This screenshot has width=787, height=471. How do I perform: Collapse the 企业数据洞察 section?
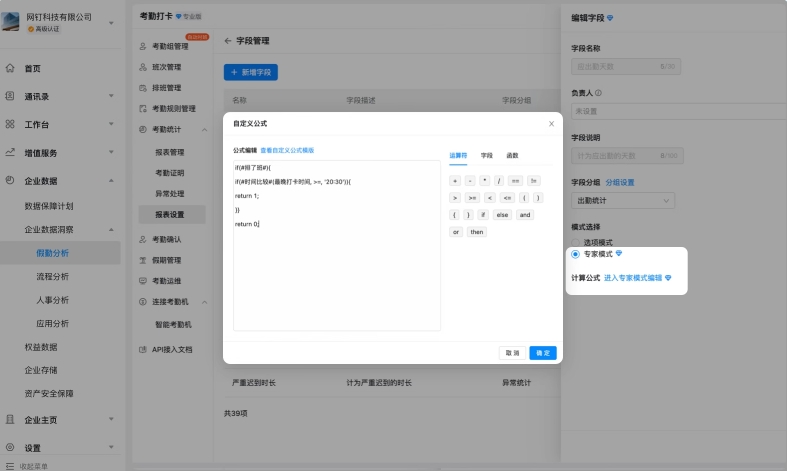[x=111, y=230]
